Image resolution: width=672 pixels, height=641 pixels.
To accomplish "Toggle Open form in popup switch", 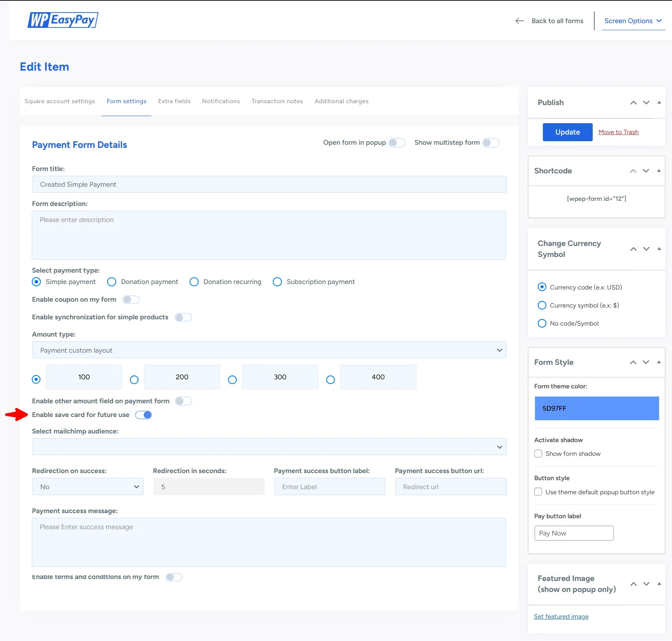I will click(x=397, y=143).
